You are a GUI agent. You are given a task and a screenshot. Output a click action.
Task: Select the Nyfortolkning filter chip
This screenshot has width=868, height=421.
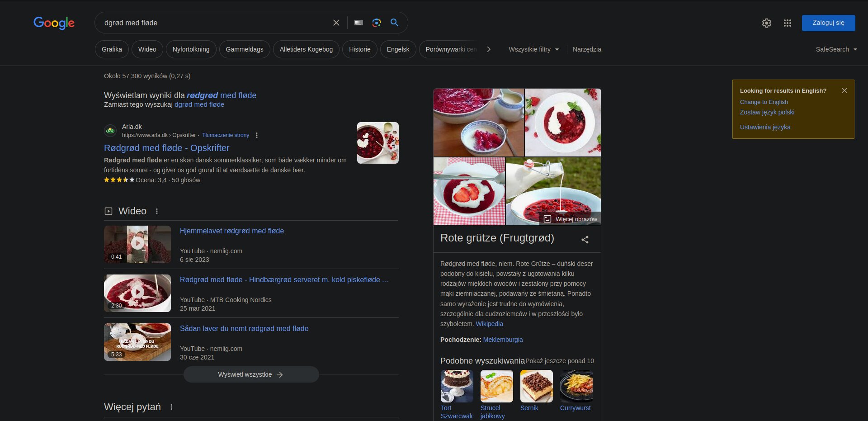pos(191,49)
